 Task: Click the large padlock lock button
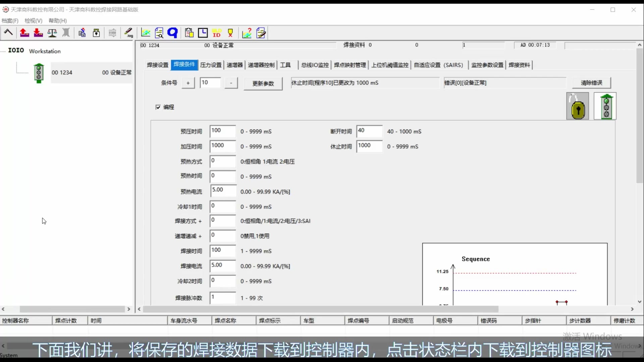click(x=578, y=106)
